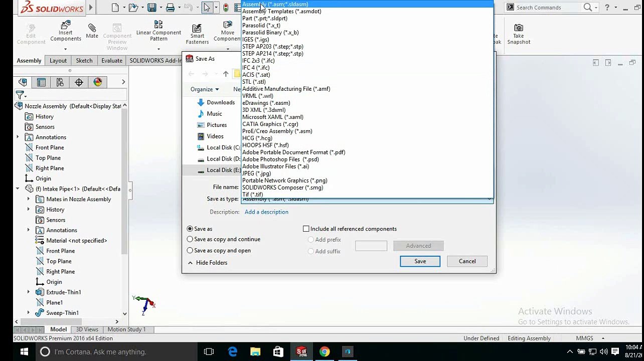This screenshot has height=361, width=644.
Task: Click the Windows Start button
Action: click(24, 351)
